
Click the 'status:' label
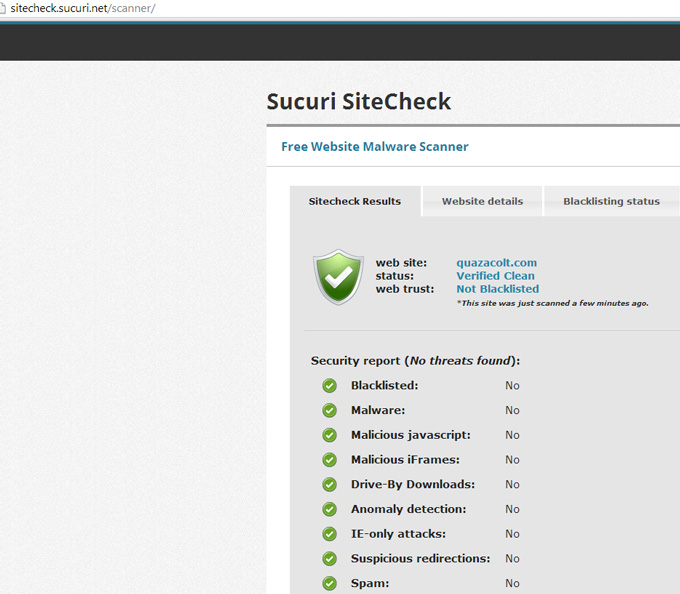[395, 276]
